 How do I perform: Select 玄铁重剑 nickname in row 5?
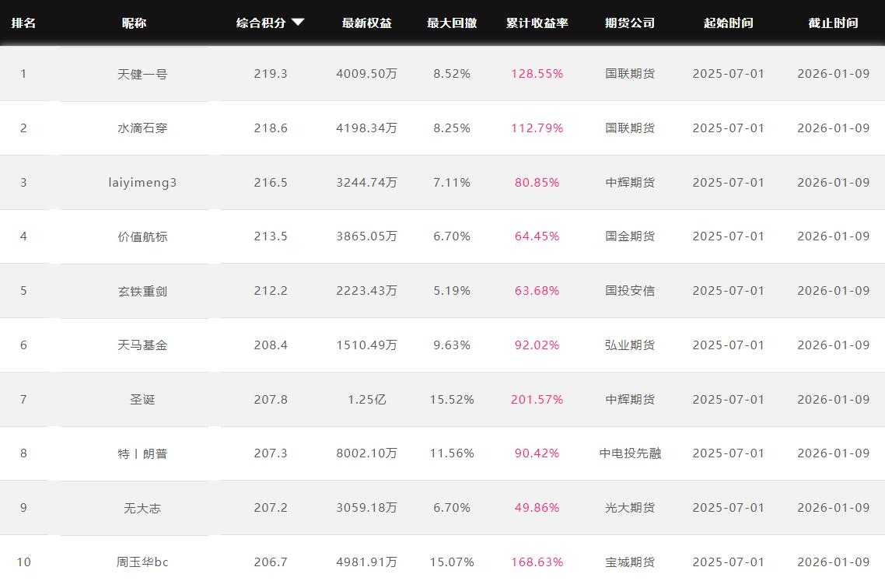tap(142, 291)
